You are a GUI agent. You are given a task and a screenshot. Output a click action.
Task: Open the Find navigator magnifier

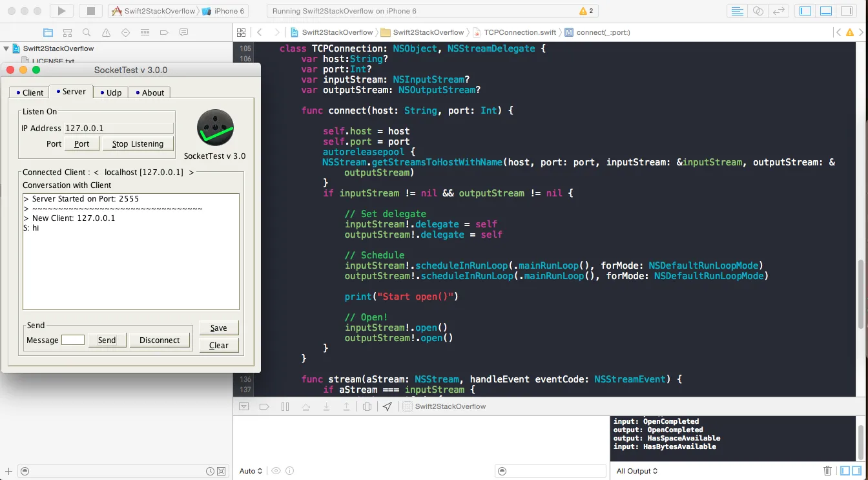87,32
